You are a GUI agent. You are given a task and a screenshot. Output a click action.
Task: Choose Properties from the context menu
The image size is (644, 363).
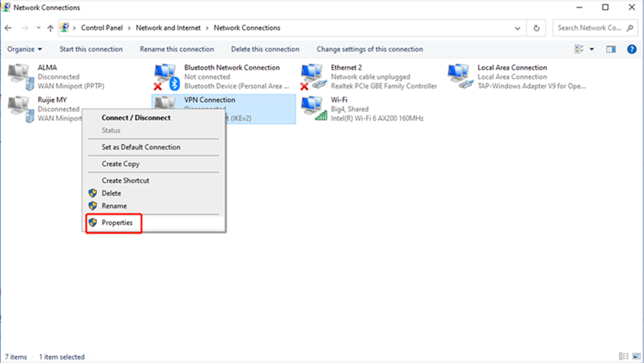click(x=117, y=223)
